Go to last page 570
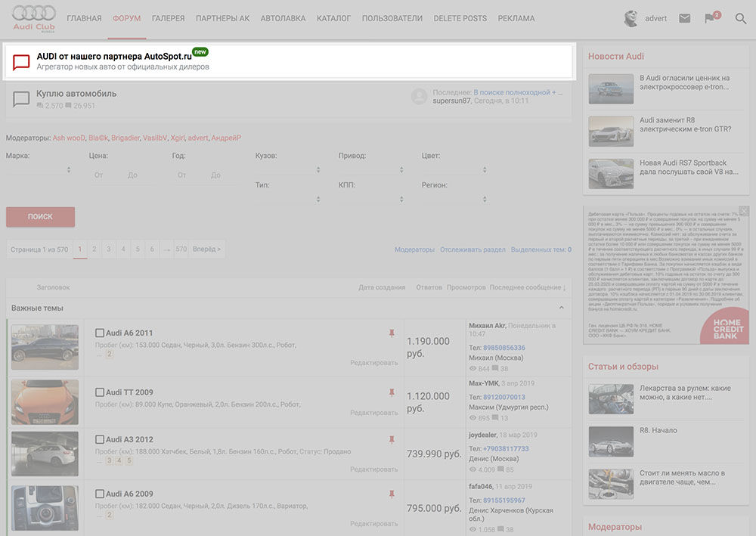 181,249
